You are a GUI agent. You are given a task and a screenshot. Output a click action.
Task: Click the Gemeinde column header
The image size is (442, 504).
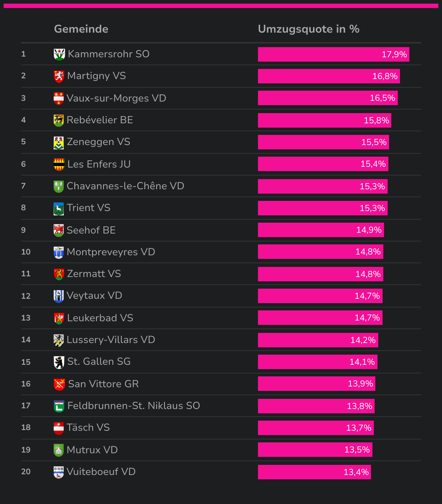[81, 29]
